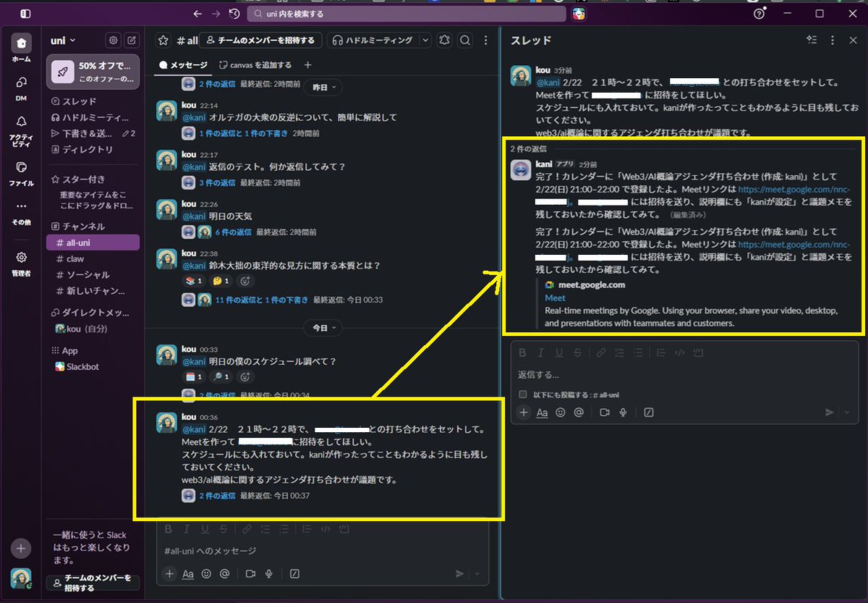This screenshot has width=868, height=603.
Task: Start a ハドルミーティング from the header
Action: pyautogui.click(x=373, y=41)
